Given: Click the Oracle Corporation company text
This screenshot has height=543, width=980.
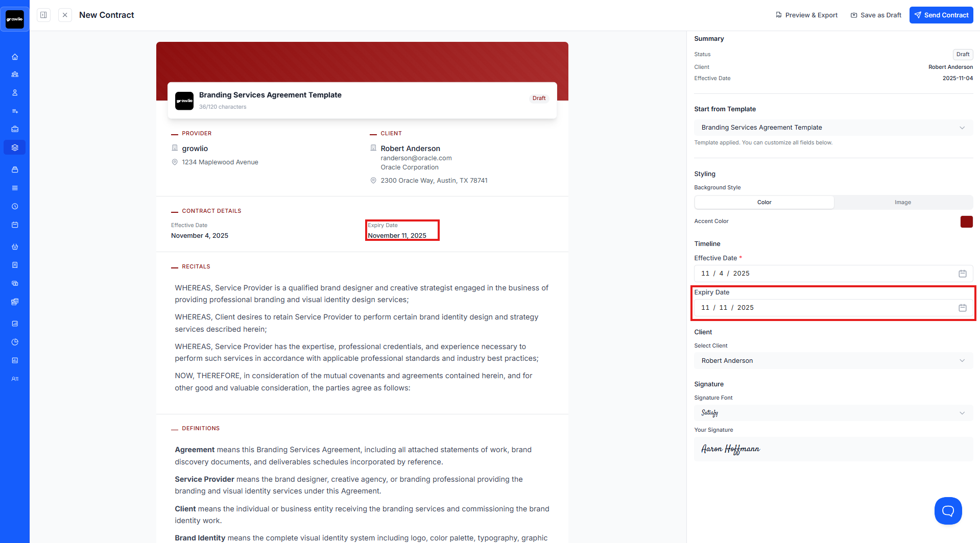Looking at the screenshot, I should pos(410,167).
